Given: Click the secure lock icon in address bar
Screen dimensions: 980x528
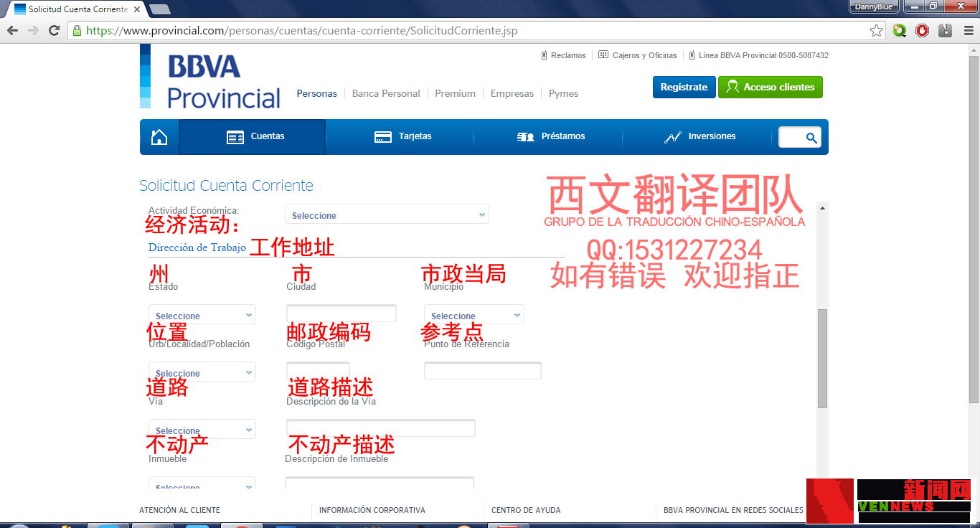Looking at the screenshot, I should click(77, 31).
